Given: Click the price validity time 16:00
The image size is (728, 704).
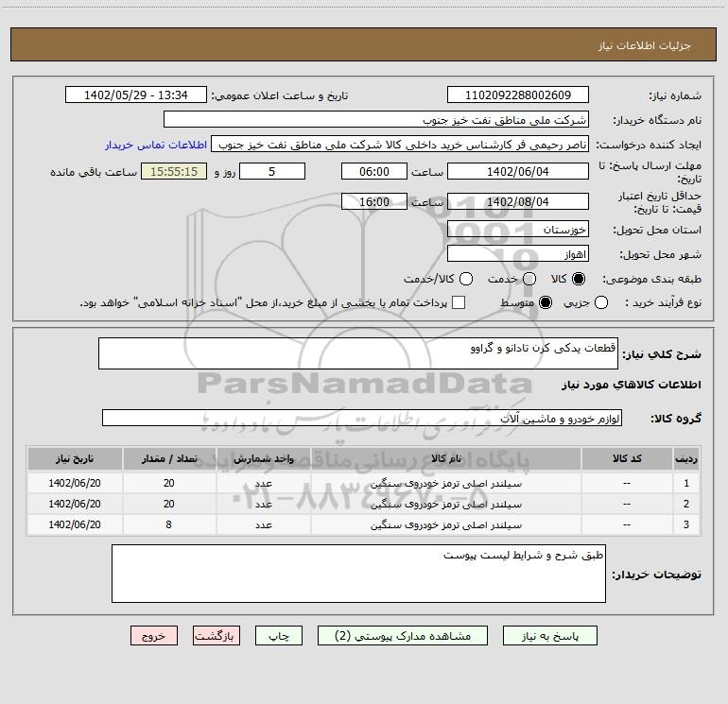Looking at the screenshot, I should pyautogui.click(x=374, y=201).
